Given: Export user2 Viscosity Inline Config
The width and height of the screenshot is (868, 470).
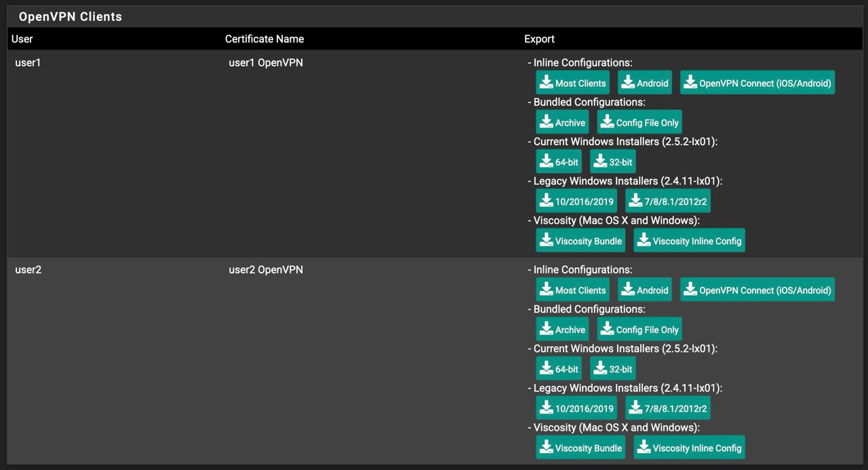Looking at the screenshot, I should click(x=689, y=447).
